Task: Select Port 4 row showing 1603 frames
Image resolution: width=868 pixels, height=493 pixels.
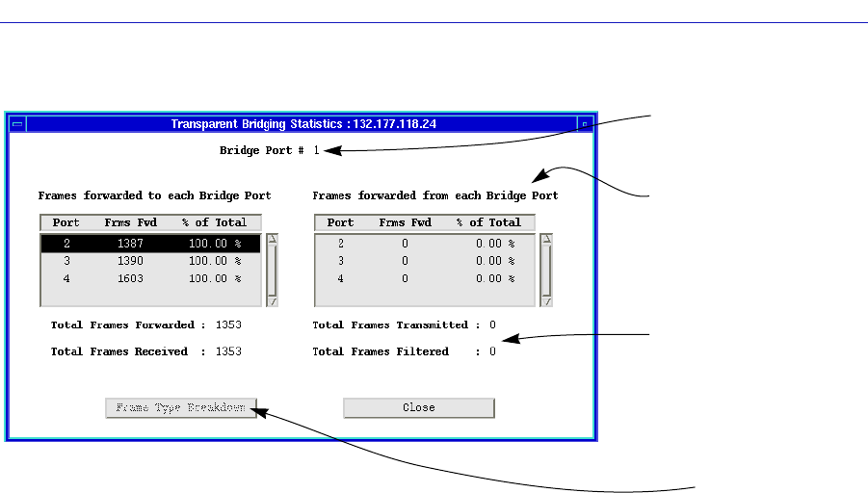Action: [x=149, y=278]
